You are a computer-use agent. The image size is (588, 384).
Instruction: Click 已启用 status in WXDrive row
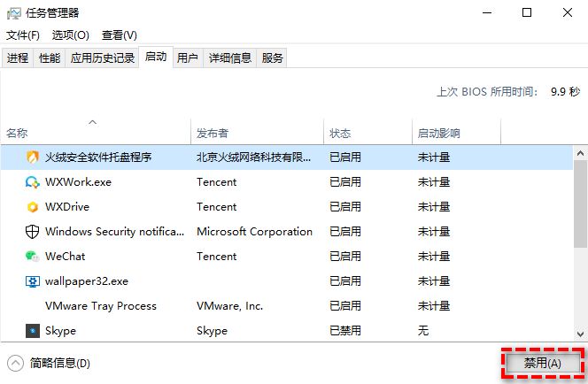tap(345, 207)
